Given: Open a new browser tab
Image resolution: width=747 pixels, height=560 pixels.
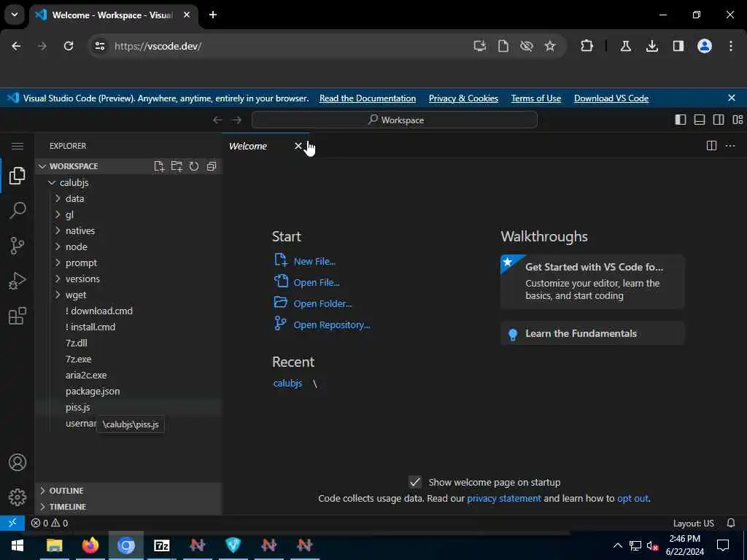Looking at the screenshot, I should click(x=213, y=15).
